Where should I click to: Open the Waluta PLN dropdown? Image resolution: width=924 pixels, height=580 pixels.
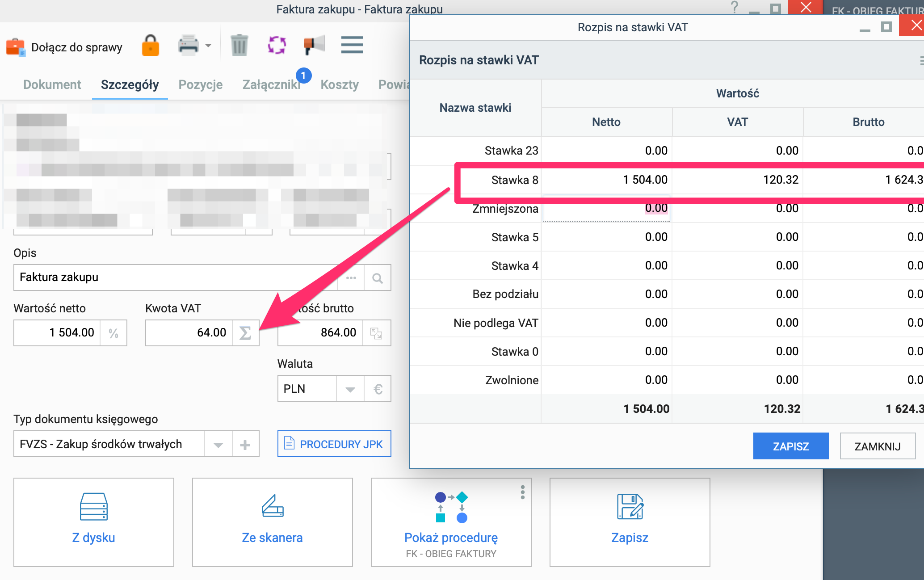pos(350,389)
